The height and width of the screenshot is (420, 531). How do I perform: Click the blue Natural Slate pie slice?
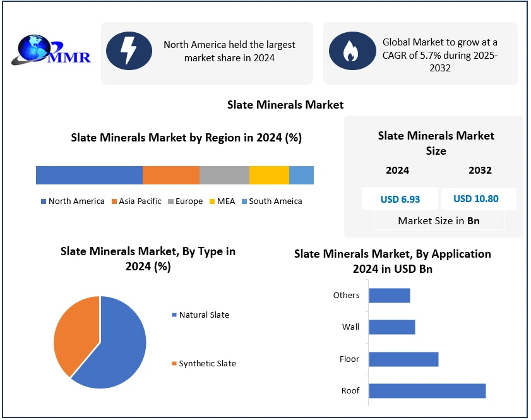pyautogui.click(x=120, y=347)
